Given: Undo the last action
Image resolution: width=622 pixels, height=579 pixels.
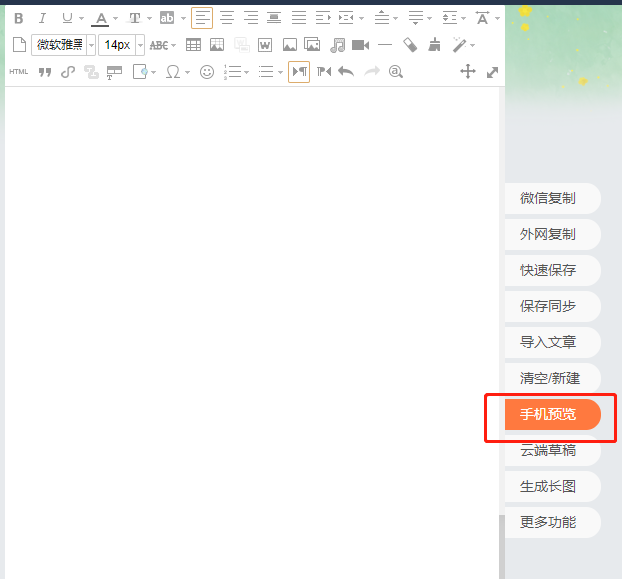Looking at the screenshot, I should point(346,72).
